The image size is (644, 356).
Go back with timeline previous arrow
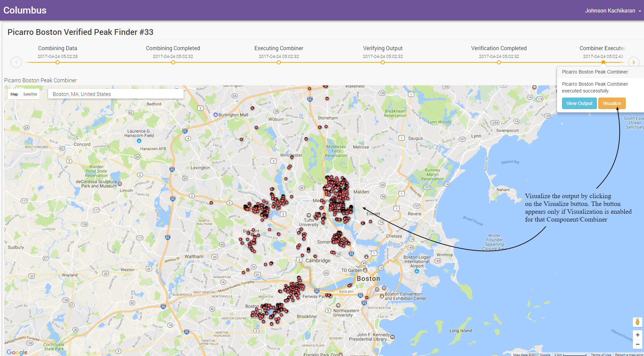pos(16,62)
